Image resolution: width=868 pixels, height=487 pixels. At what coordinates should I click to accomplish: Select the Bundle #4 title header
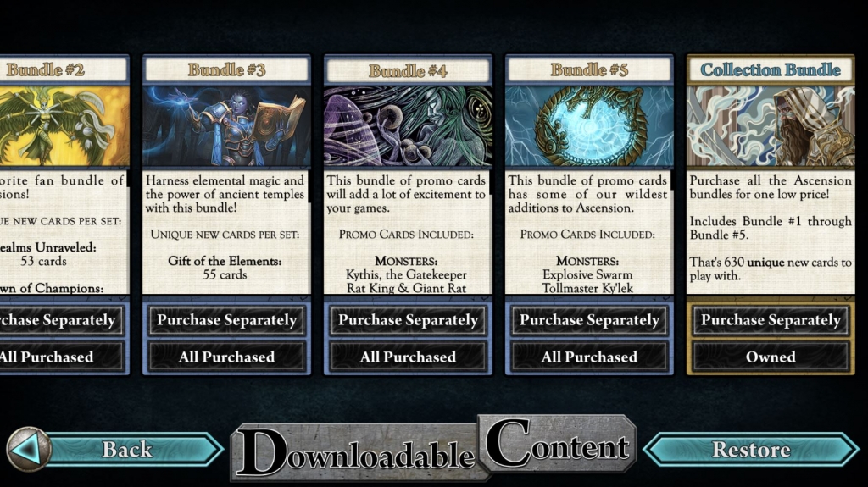click(x=408, y=71)
